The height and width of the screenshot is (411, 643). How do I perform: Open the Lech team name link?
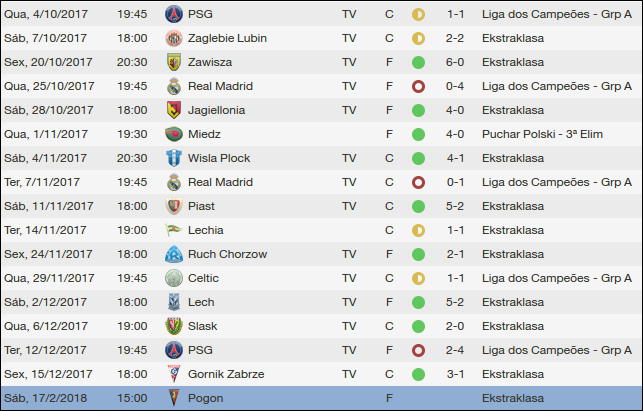tap(202, 302)
